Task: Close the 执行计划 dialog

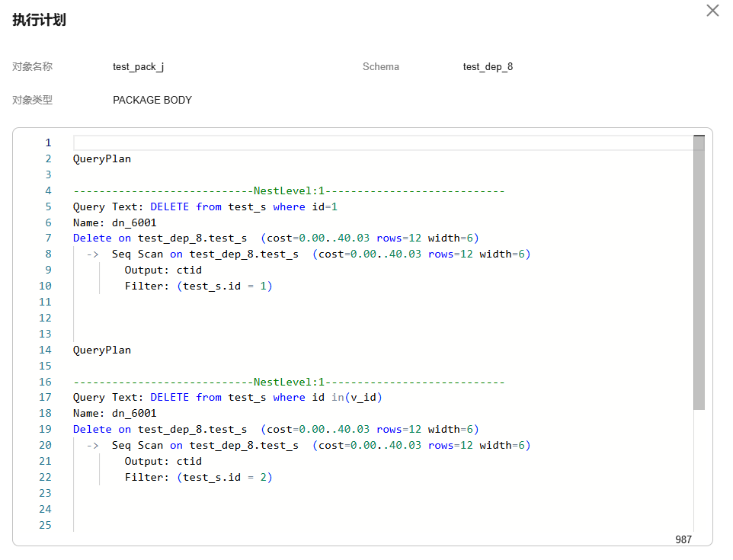Action: [712, 11]
